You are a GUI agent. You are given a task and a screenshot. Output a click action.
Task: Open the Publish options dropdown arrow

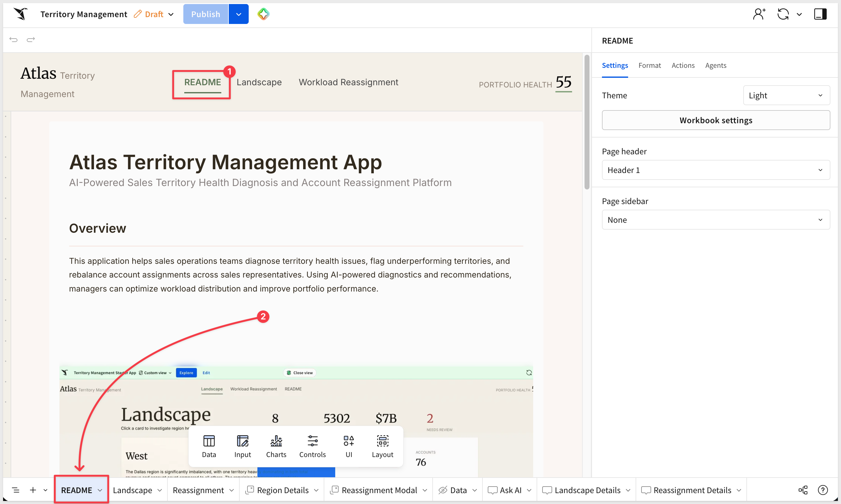[x=238, y=14]
